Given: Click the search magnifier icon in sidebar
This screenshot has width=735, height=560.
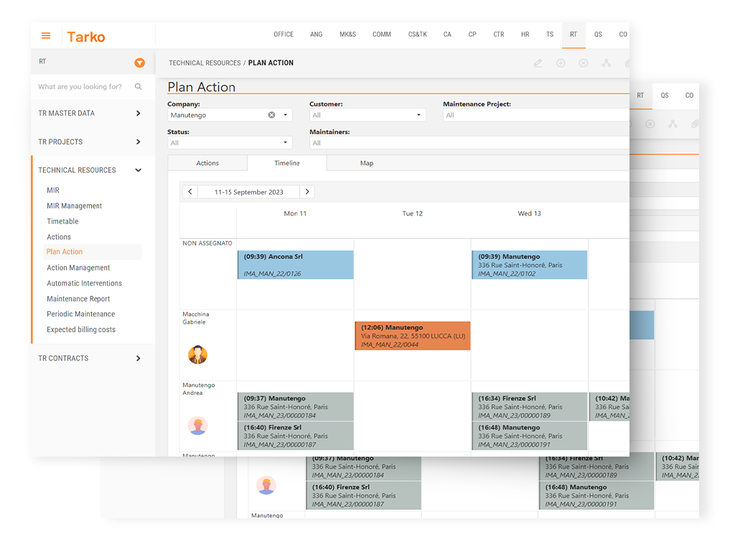Looking at the screenshot, I should (x=139, y=87).
